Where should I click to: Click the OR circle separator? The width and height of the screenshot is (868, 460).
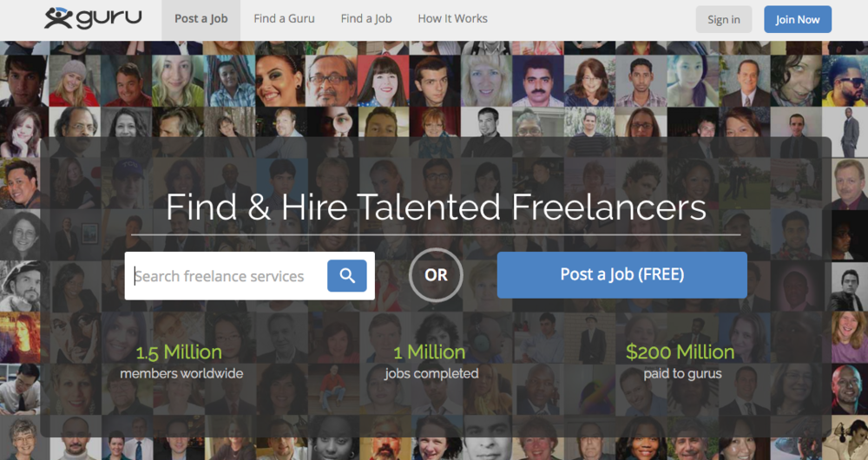coord(436,275)
